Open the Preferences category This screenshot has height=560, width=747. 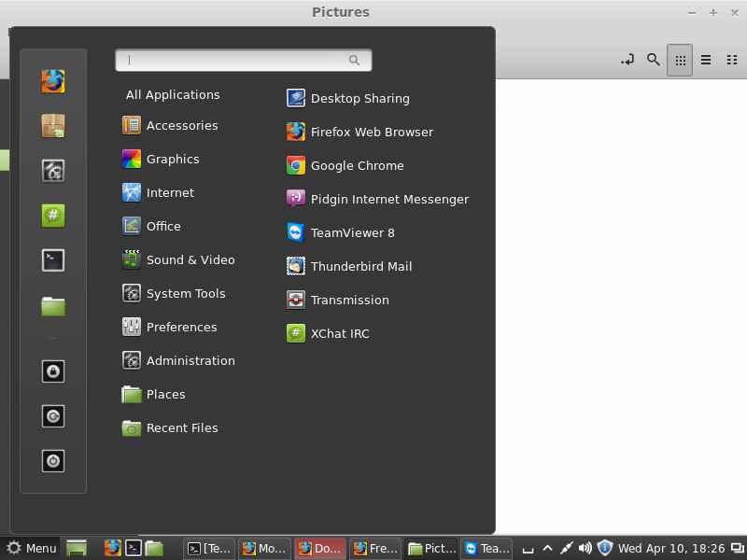pos(170,328)
